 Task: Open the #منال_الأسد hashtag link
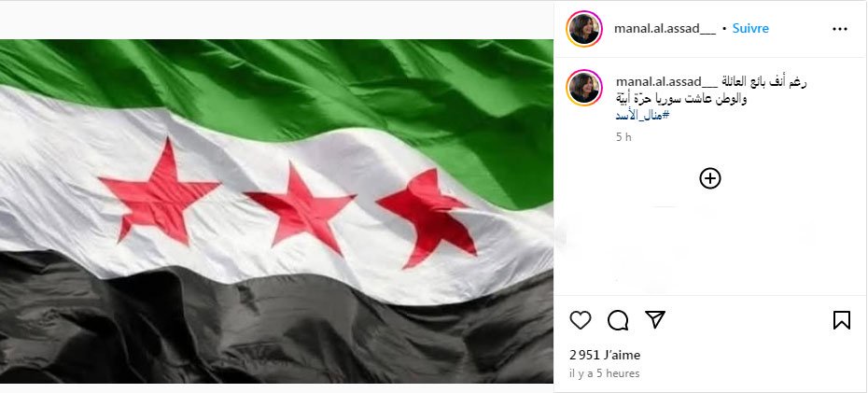tap(643, 115)
